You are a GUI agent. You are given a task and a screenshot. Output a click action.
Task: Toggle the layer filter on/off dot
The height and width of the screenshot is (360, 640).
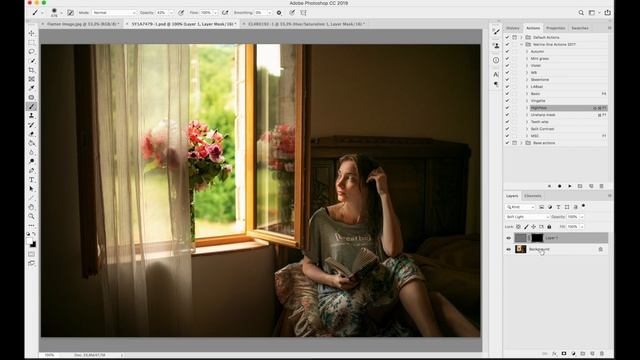[584, 206]
